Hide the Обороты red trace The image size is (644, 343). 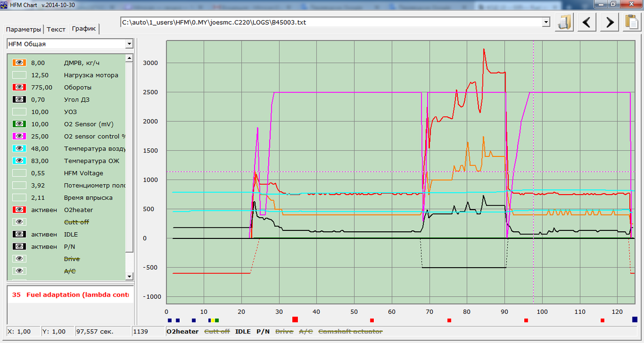[x=20, y=88]
